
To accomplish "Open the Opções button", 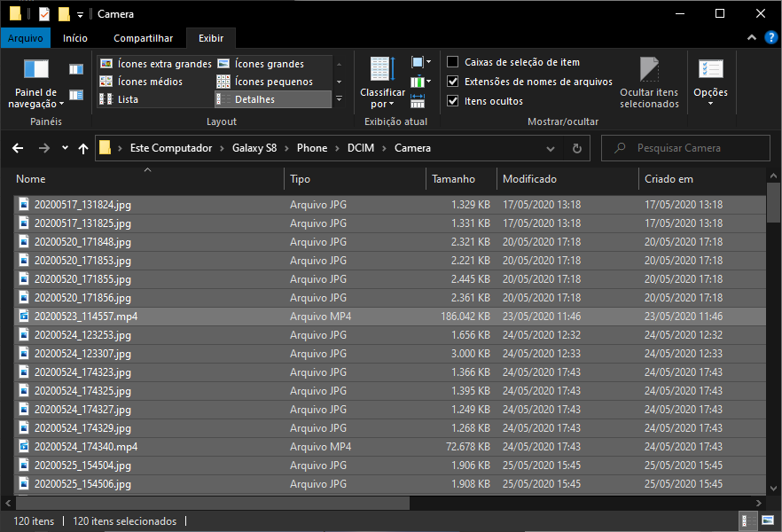I will coord(710,82).
